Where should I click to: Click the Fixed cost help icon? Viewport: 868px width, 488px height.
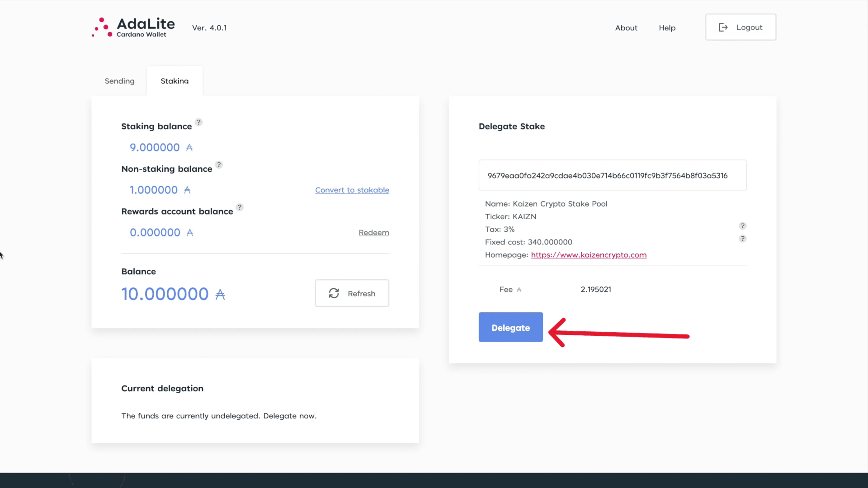pyautogui.click(x=742, y=239)
